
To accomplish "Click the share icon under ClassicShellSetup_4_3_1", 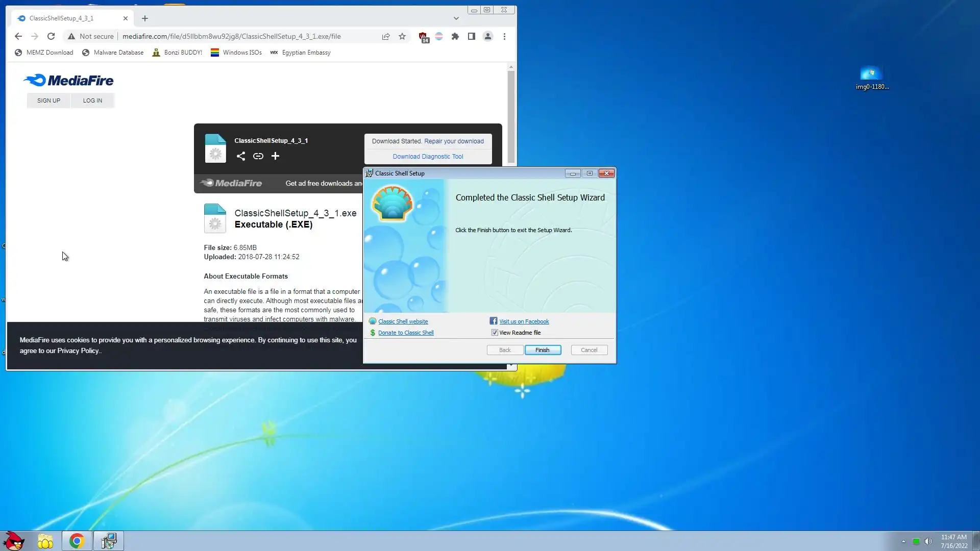I will pos(241,156).
